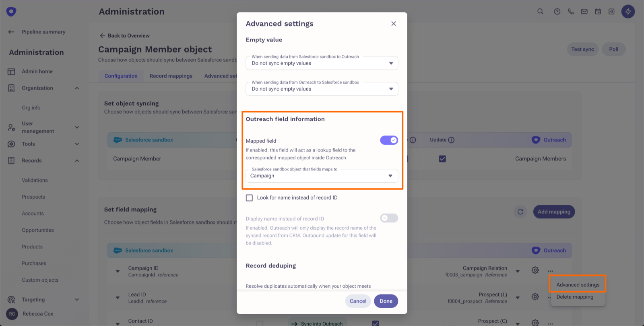Click the Done button

pos(386,301)
